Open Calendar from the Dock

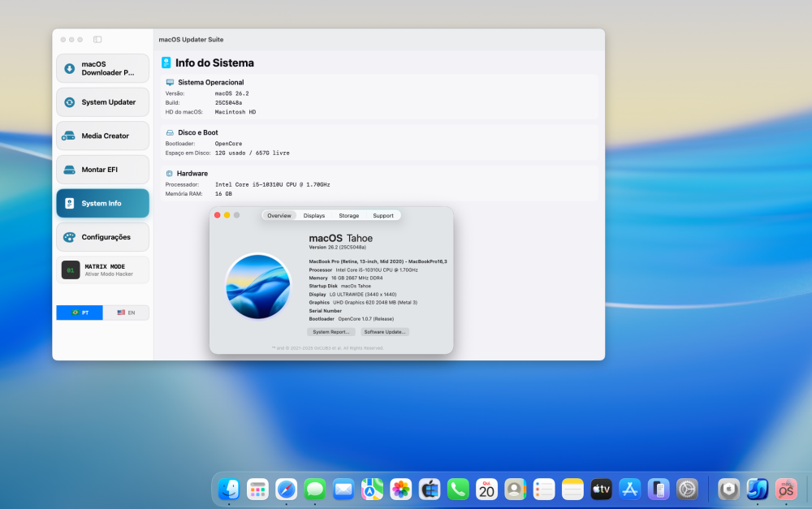(x=486, y=490)
